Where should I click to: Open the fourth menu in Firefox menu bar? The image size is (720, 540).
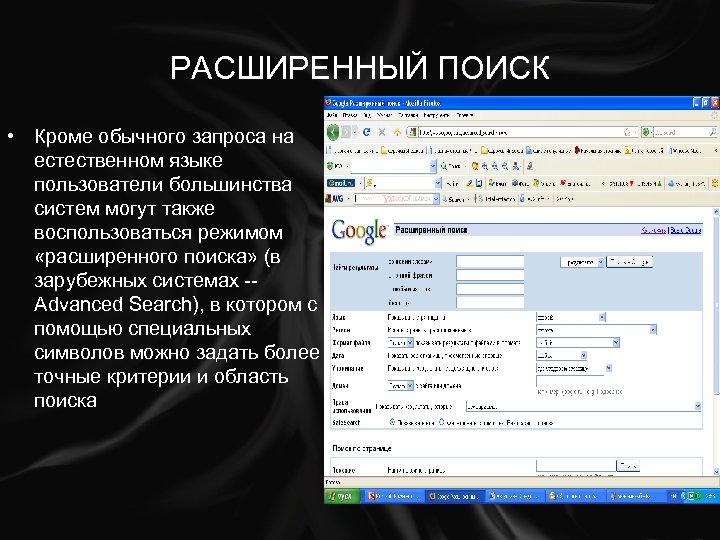pyautogui.click(x=384, y=115)
